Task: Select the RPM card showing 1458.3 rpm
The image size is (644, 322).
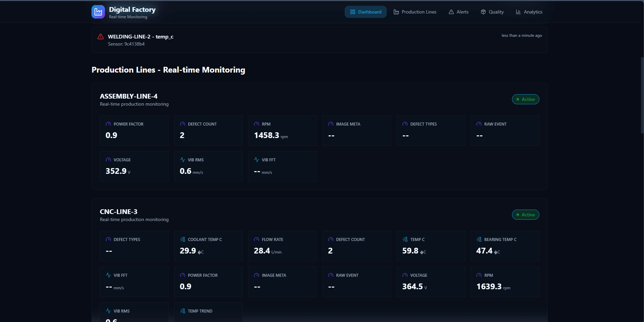Action: tap(282, 131)
